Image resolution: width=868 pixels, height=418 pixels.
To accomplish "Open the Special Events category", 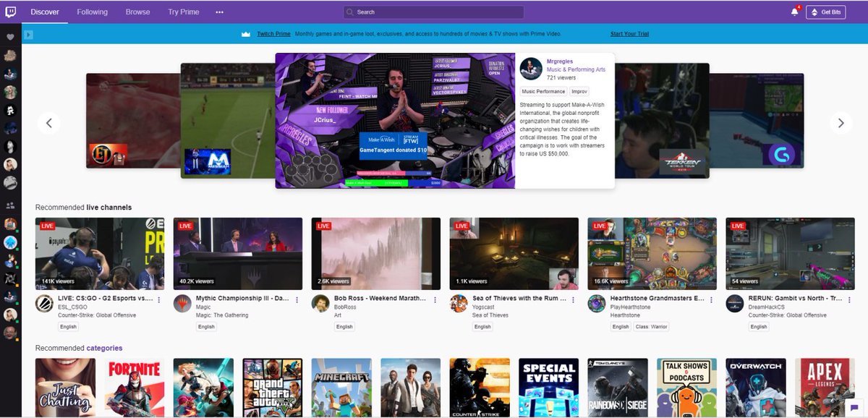I will (548, 388).
